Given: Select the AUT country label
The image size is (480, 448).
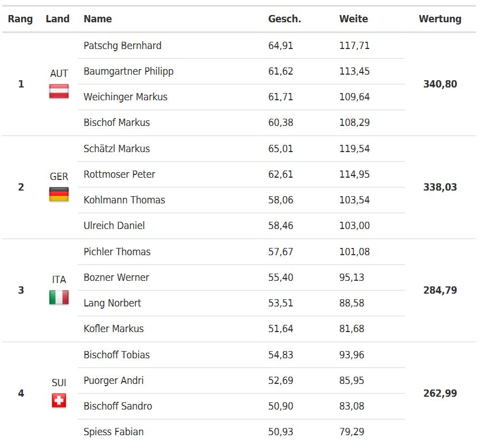Looking at the screenshot, I should pyautogui.click(x=59, y=74).
